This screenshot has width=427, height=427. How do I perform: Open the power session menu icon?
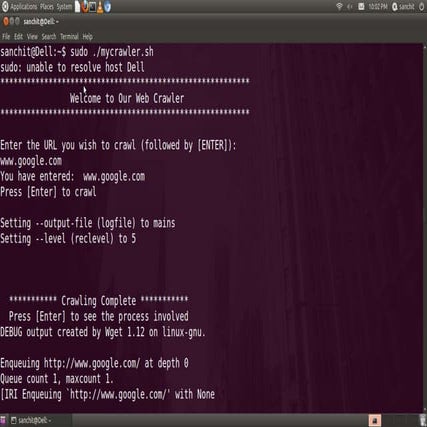(x=421, y=7)
